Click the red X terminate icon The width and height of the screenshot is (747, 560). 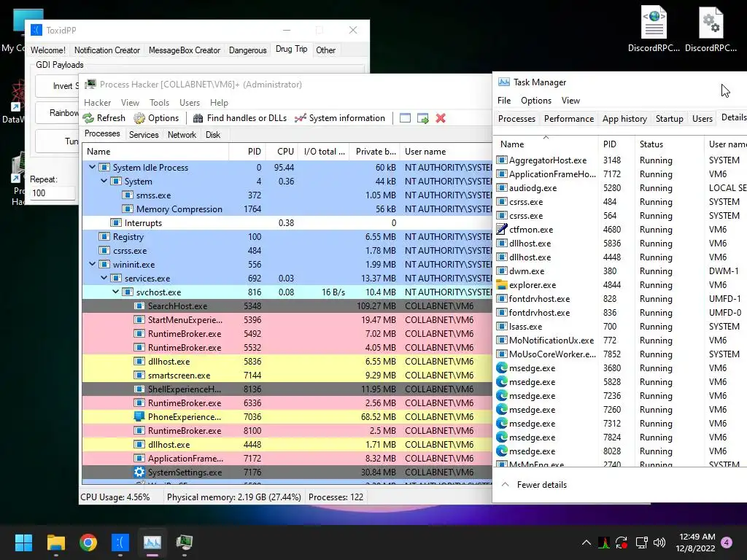(441, 118)
